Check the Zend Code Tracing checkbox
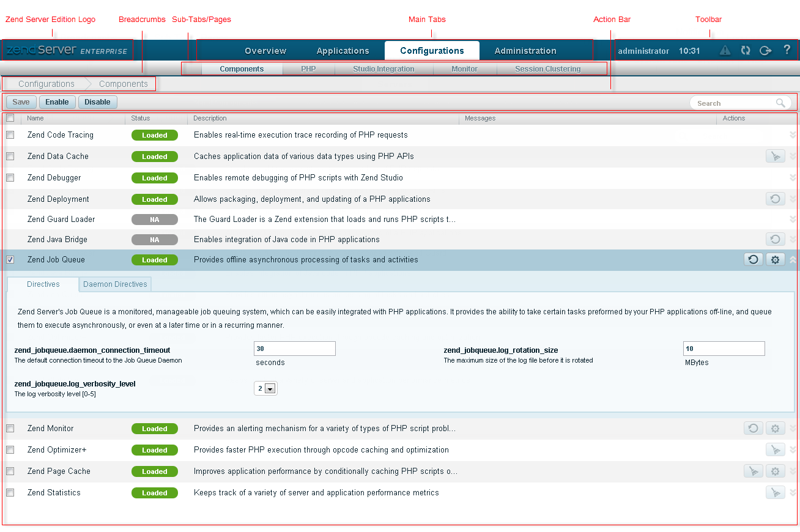 click(10, 135)
